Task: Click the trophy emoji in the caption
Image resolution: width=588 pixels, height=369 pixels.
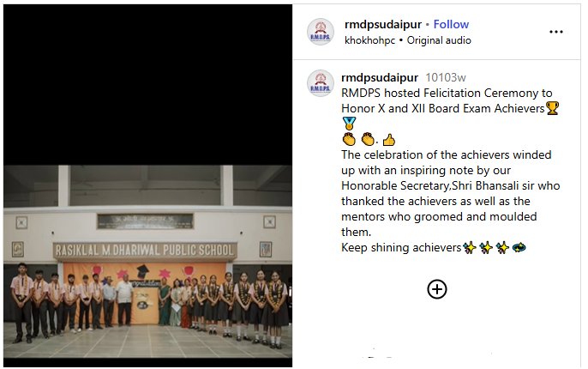Action: [x=552, y=108]
